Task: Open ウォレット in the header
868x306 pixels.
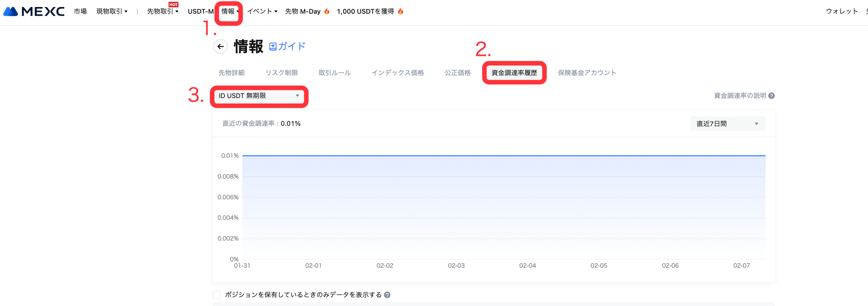Action: click(842, 12)
